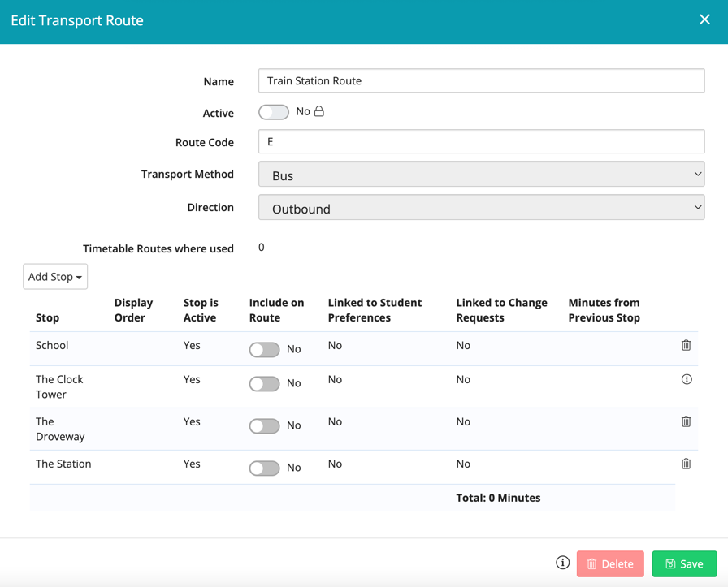Click the Name input field
The width and height of the screenshot is (728, 587).
(481, 81)
